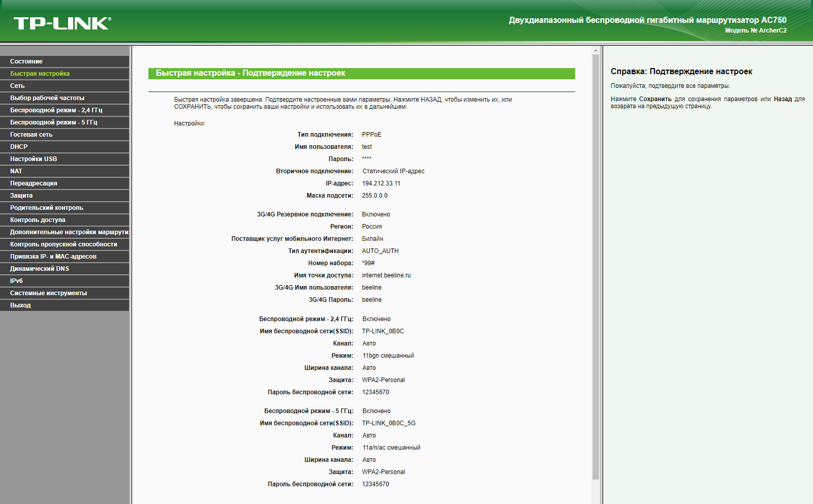
Task: Click the APN value internet.beeline.ru
Action: tap(386, 275)
